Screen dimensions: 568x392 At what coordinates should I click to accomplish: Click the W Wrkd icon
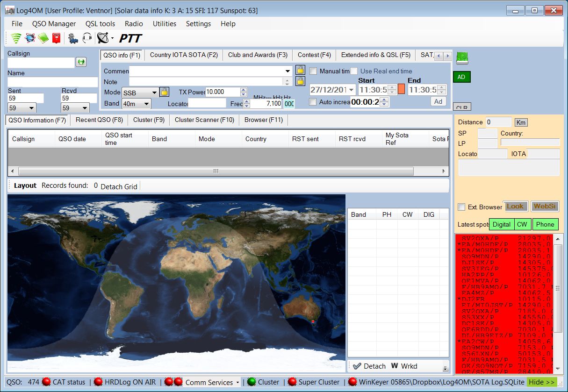pyautogui.click(x=394, y=366)
